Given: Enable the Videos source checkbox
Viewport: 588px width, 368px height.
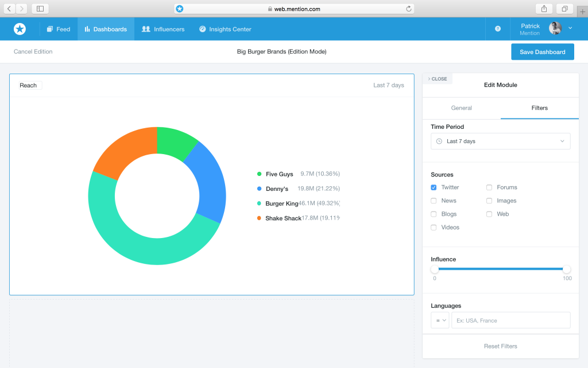Looking at the screenshot, I should (434, 228).
